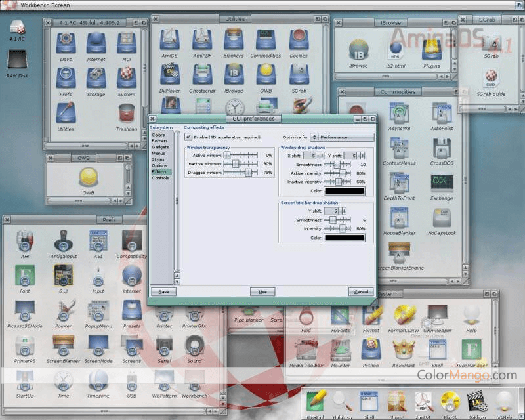525x420 pixels.
Task: Select Gadgets in Subsystem list
Action: [x=160, y=147]
